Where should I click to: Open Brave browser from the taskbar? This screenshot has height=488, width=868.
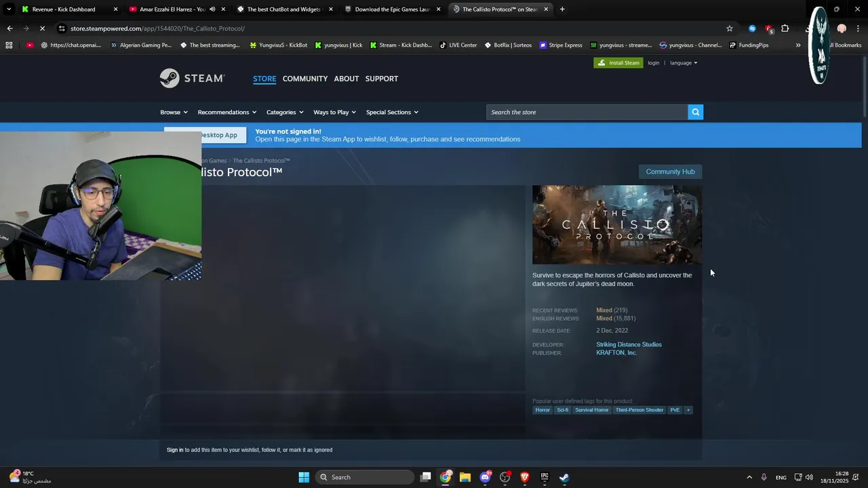click(x=524, y=477)
